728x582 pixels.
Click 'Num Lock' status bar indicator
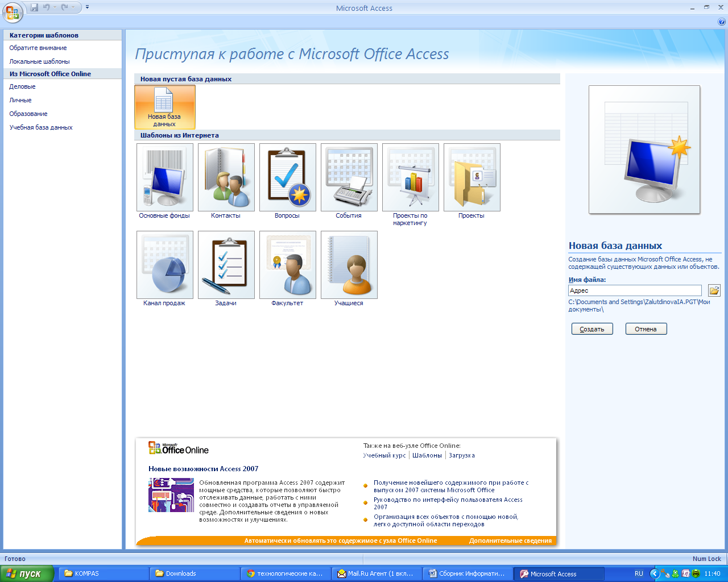point(707,559)
